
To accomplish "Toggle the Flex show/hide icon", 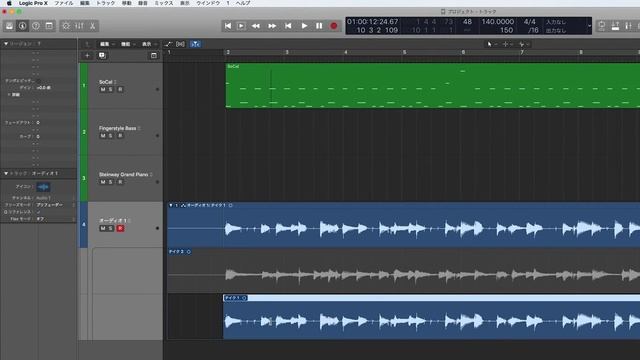I will 180,44.
